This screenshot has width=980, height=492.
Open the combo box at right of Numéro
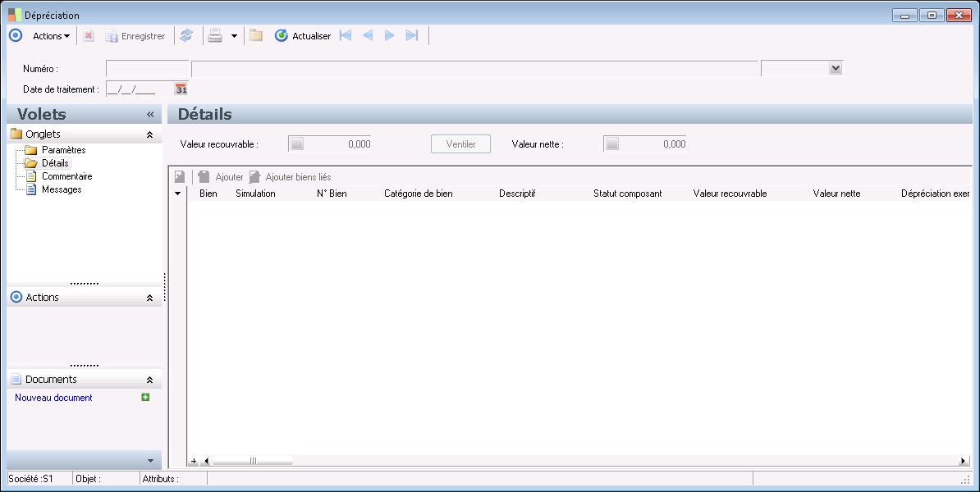coord(836,69)
